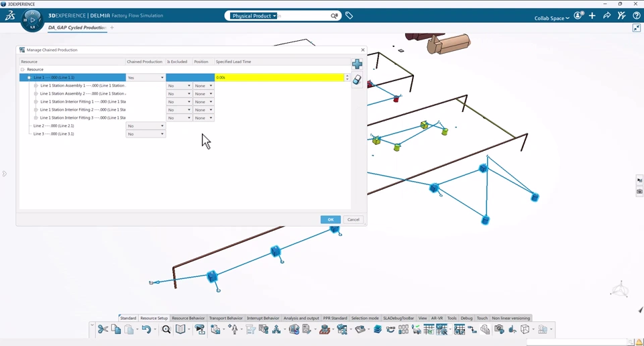Click the Cut scissors toolbar icon
644x346 pixels.
[103, 329]
